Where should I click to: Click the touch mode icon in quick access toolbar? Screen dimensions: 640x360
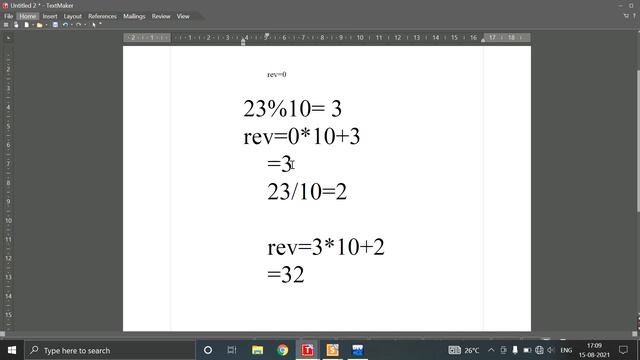[16, 25]
